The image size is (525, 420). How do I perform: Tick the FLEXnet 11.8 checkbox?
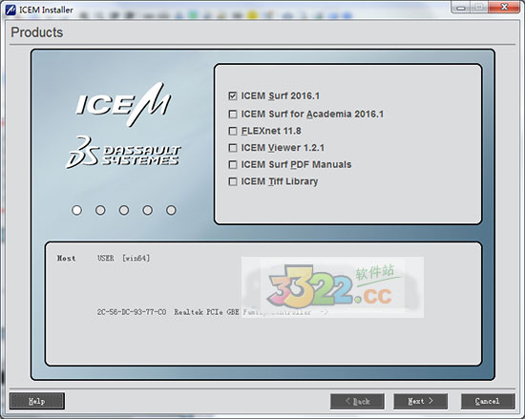(x=232, y=131)
